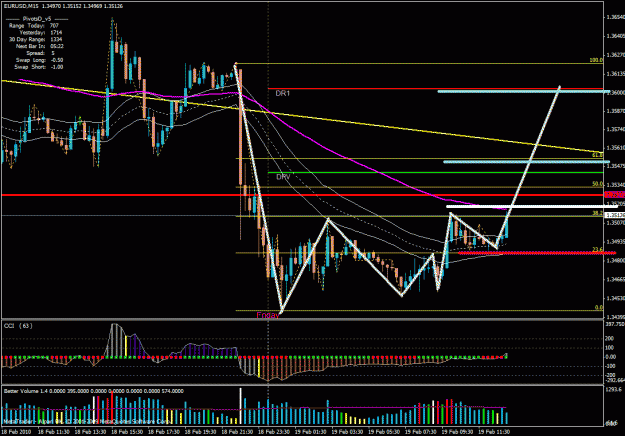Select the Fibonacci 50.0 level label

(x=597, y=184)
